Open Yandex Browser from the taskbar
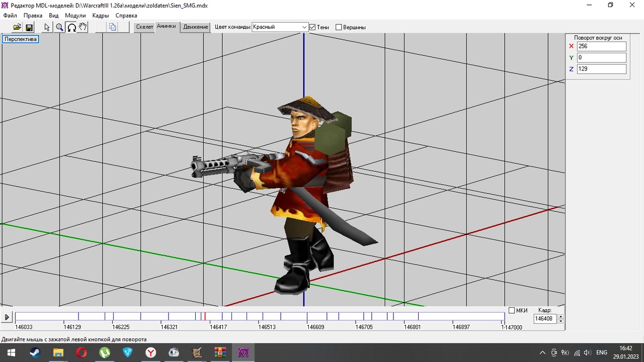 (x=150, y=352)
